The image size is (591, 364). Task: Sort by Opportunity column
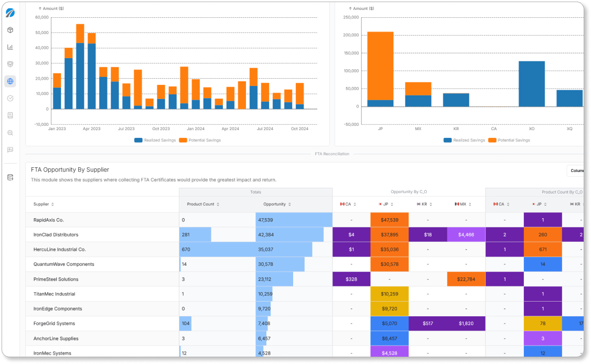tap(277, 204)
